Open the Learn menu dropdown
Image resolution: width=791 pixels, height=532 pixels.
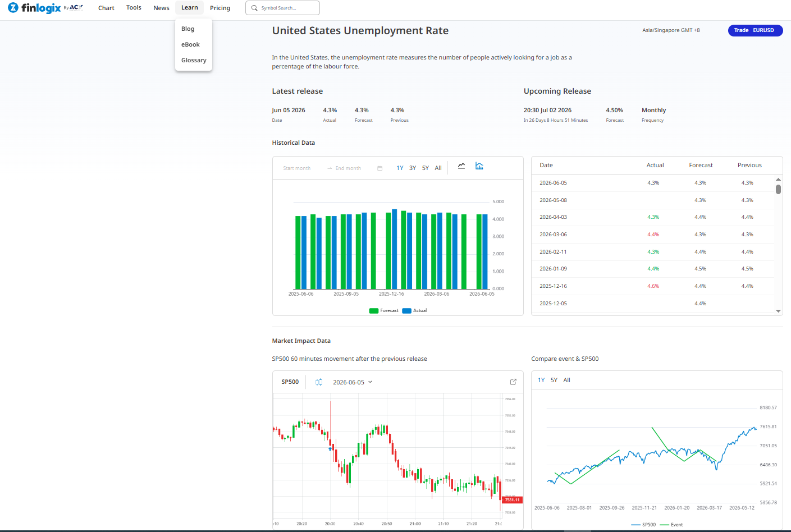tap(190, 8)
